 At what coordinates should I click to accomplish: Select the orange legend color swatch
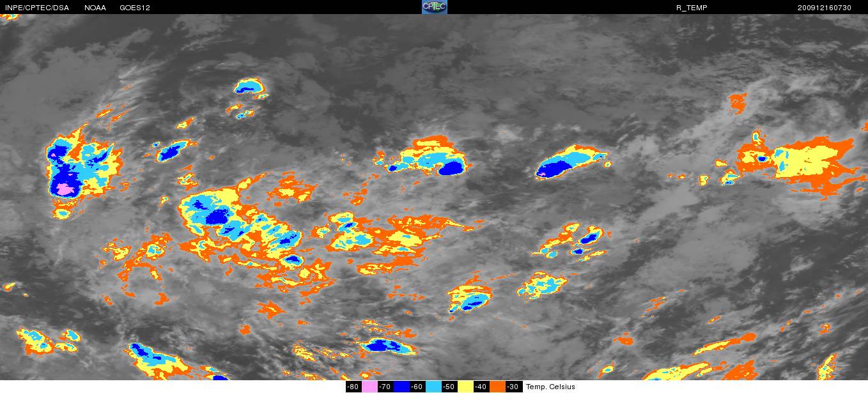(498, 387)
